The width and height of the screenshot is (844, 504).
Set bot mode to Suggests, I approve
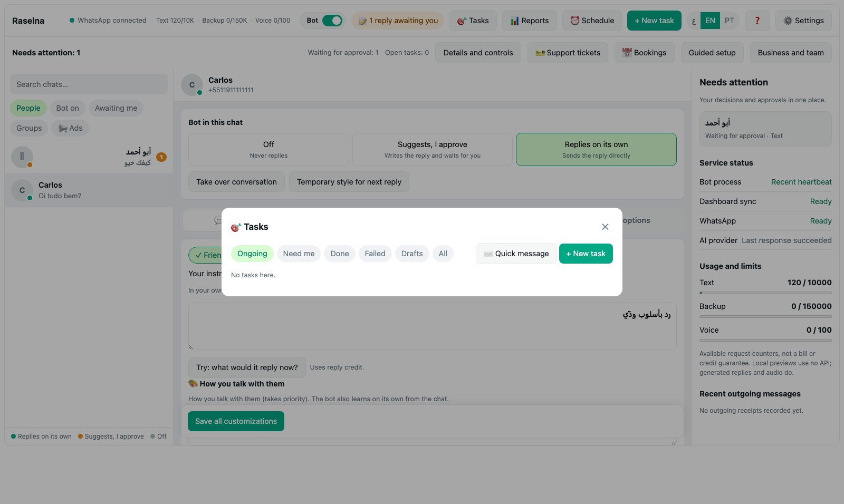(433, 149)
